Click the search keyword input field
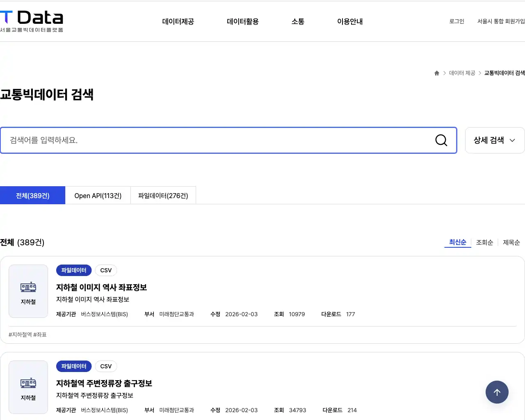The image size is (525, 420). (x=205, y=140)
